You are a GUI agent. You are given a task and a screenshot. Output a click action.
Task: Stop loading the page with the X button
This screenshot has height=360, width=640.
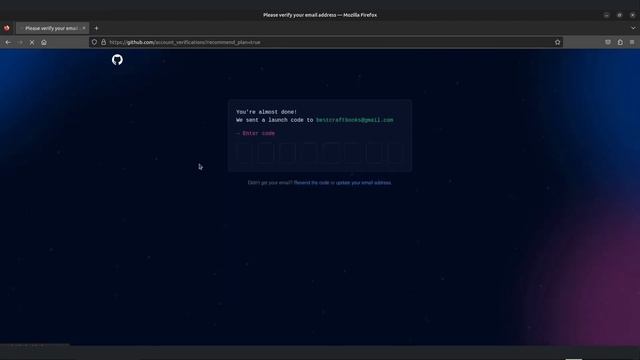[32, 42]
